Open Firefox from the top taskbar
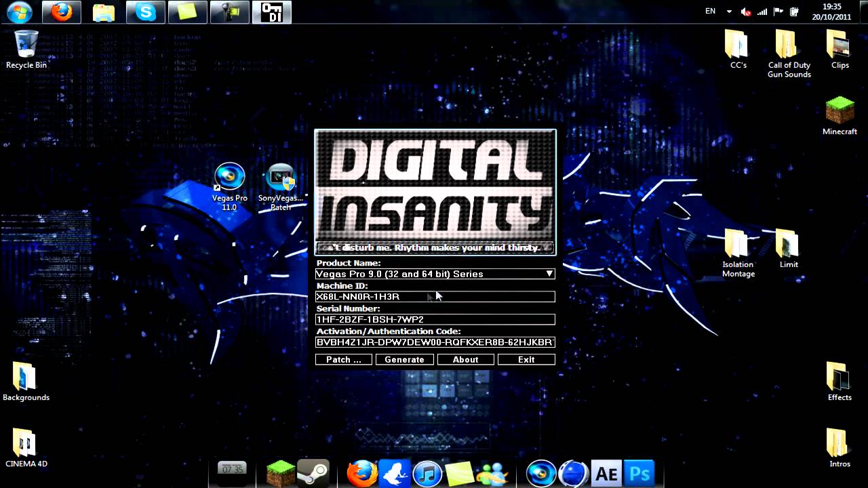Viewport: 868px width, 488px height. [x=61, y=12]
